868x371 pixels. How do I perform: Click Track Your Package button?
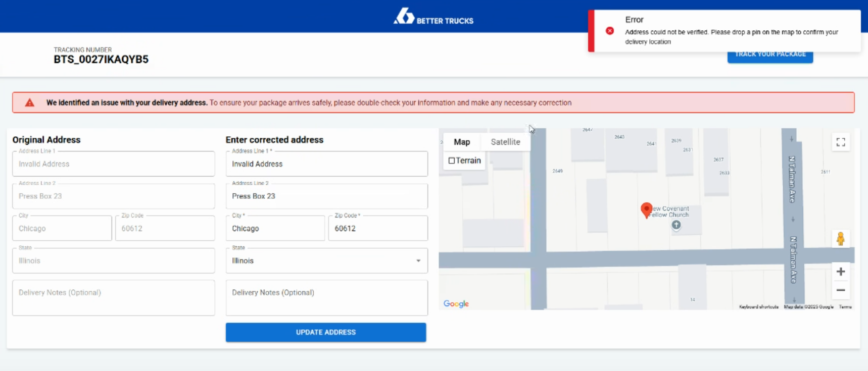tap(770, 56)
